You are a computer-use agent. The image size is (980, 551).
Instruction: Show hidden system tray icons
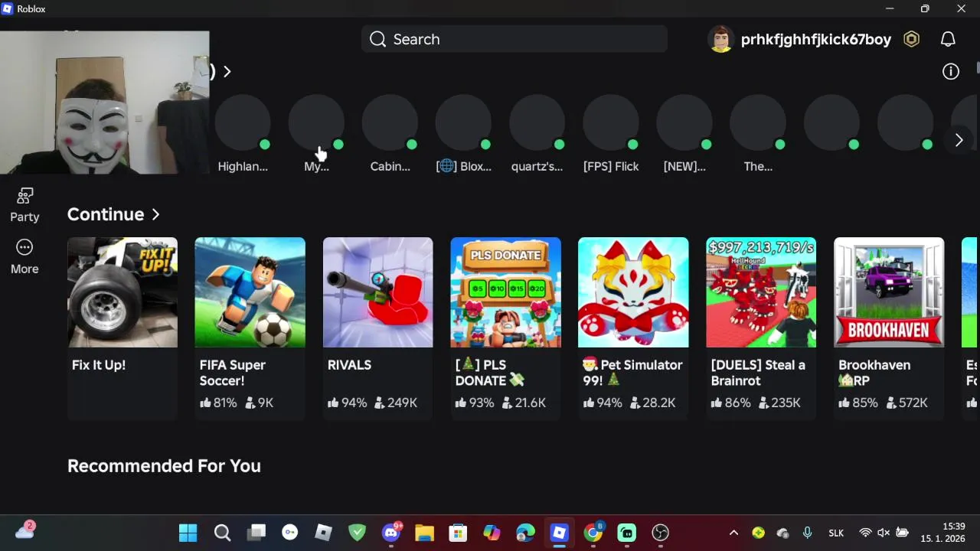pyautogui.click(x=733, y=533)
